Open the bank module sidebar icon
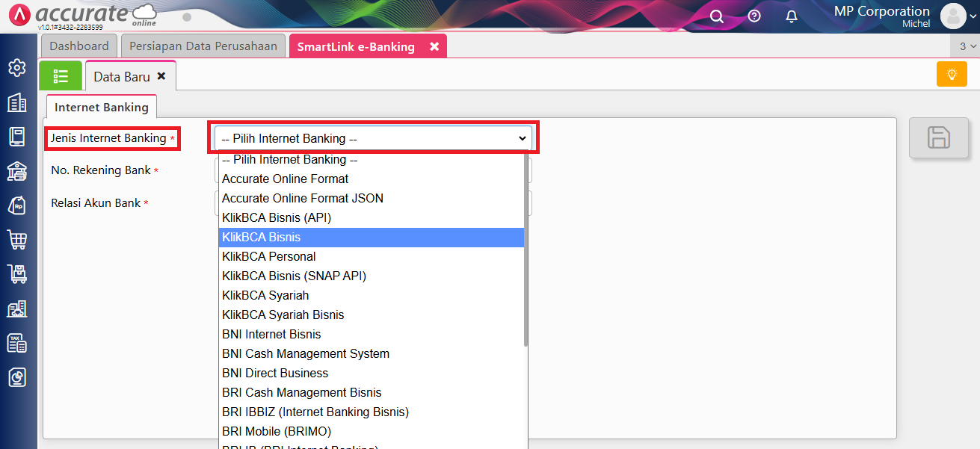The image size is (980, 449). pos(16,171)
